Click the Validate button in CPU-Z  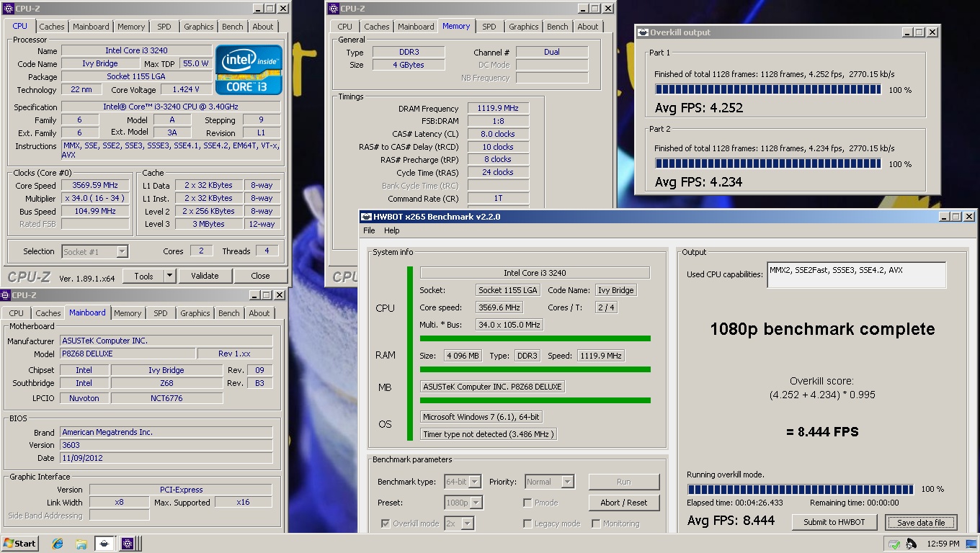coord(205,276)
